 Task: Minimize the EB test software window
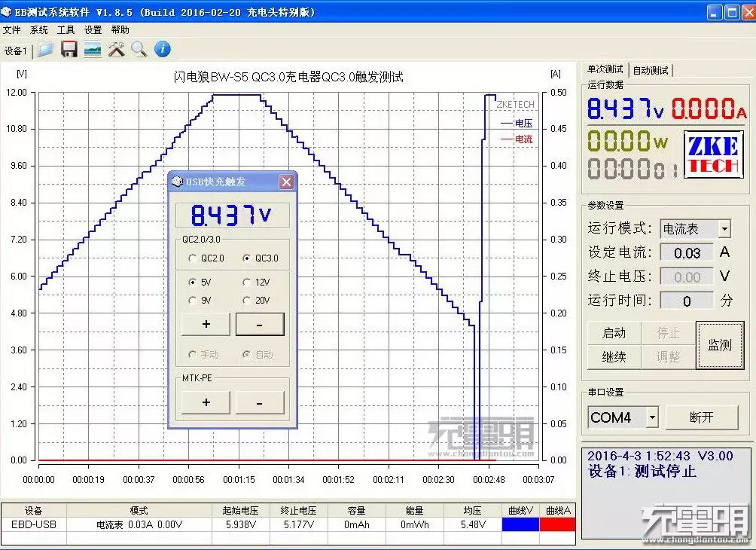(x=715, y=12)
